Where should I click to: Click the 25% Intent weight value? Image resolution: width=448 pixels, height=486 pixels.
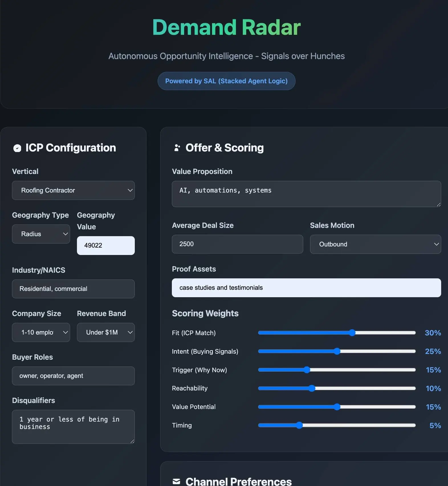pos(433,351)
